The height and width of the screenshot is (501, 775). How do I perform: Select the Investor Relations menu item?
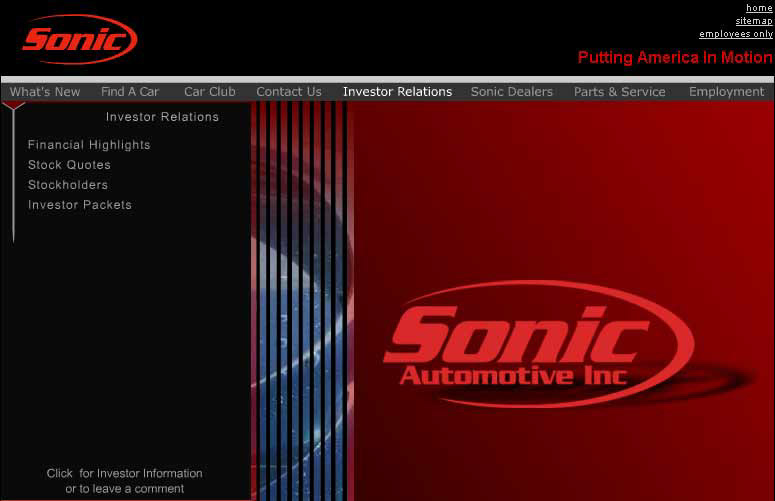pos(397,92)
